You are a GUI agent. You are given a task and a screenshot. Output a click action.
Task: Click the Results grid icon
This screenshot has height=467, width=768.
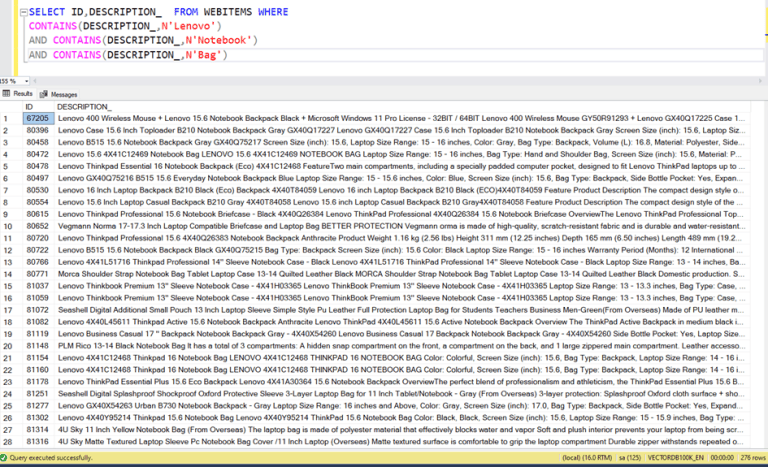click(6, 94)
